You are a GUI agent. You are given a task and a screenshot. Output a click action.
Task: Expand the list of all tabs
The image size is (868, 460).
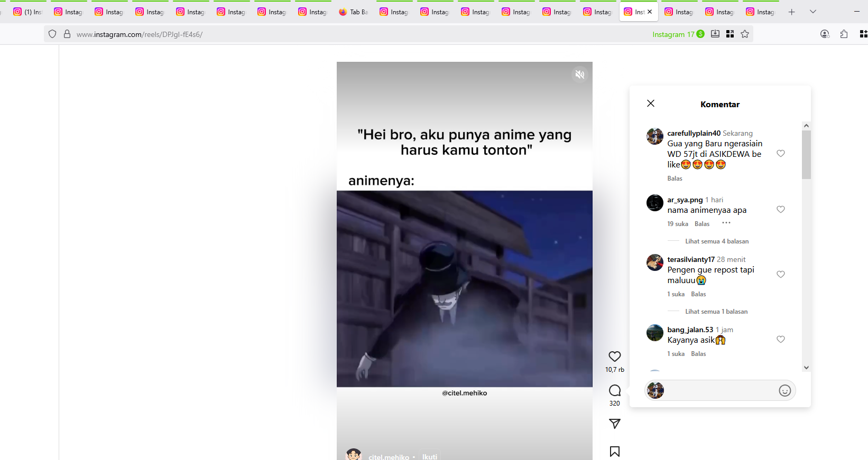click(x=813, y=12)
